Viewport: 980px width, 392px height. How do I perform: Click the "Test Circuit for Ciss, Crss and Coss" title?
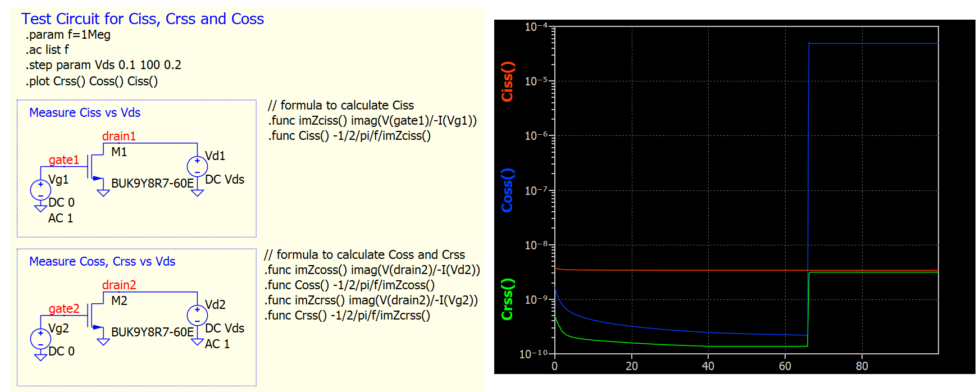tap(143, 19)
